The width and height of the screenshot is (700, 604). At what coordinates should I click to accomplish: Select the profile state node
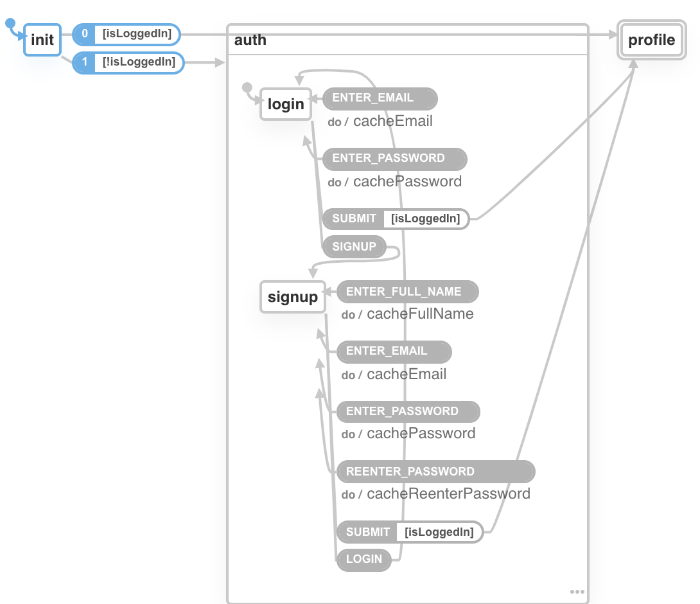pyautogui.click(x=651, y=39)
